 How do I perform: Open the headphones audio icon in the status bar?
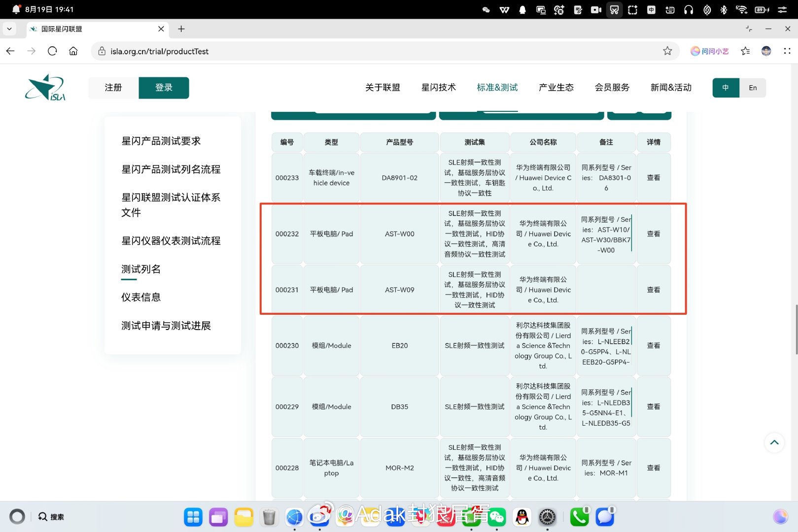[689, 9]
